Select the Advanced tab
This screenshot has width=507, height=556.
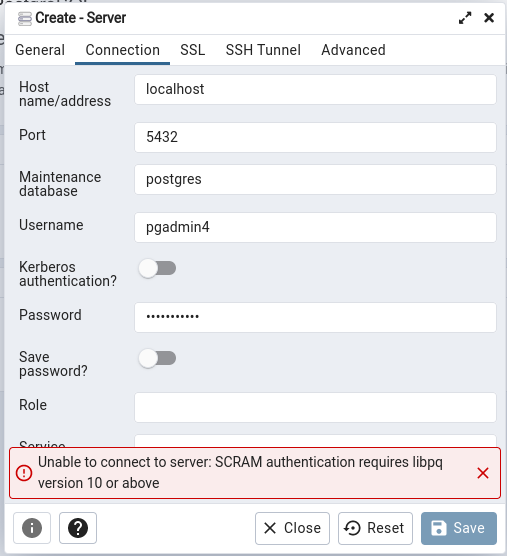coord(353,50)
